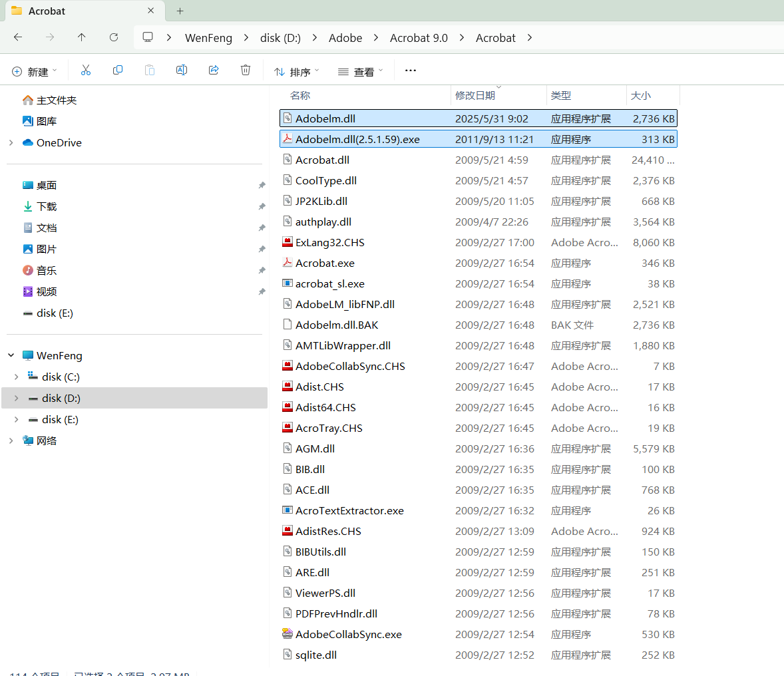
Task: Open the 新建 new item dropdown
Action: (x=34, y=71)
